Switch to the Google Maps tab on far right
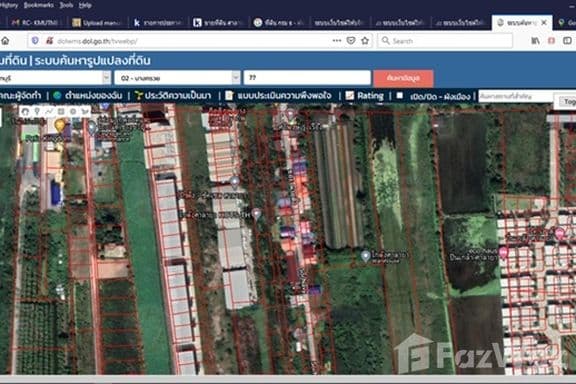576x384 pixels. point(565,23)
